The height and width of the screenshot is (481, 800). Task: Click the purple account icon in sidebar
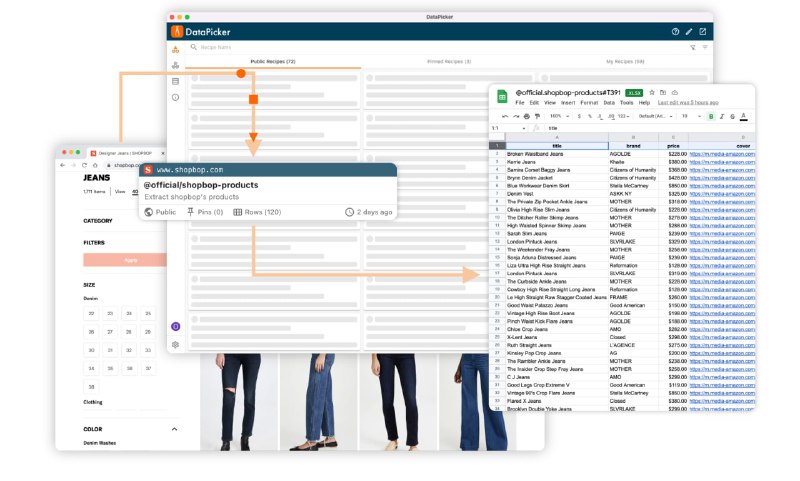176,326
